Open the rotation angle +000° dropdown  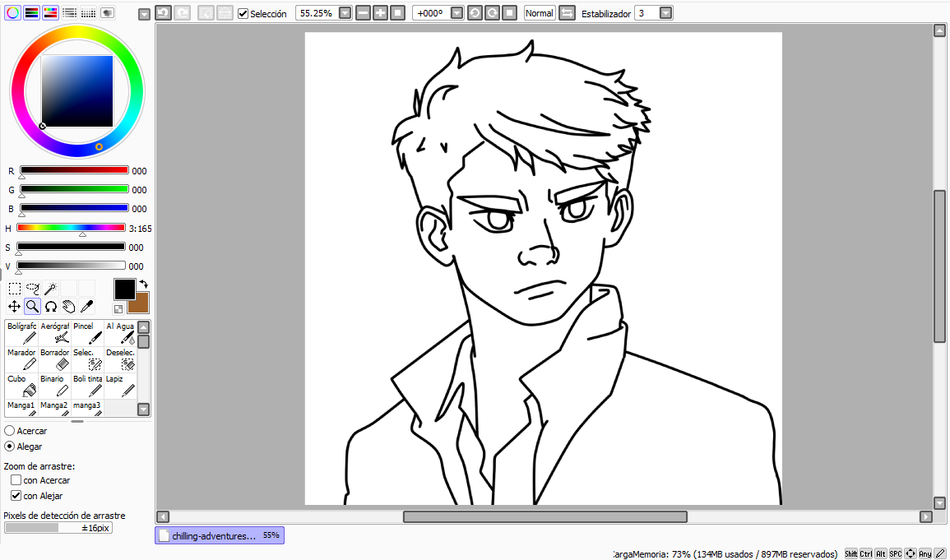coord(456,12)
